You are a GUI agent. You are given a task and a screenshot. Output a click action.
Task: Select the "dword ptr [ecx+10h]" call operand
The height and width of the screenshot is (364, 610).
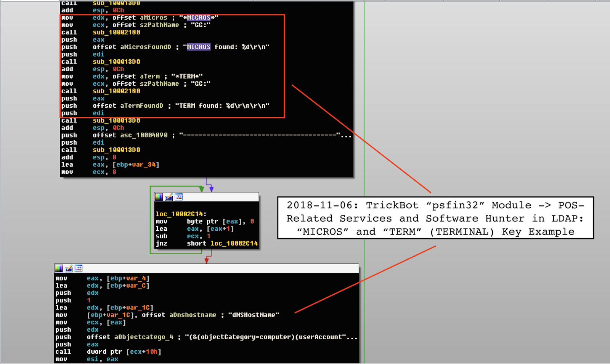(124, 352)
